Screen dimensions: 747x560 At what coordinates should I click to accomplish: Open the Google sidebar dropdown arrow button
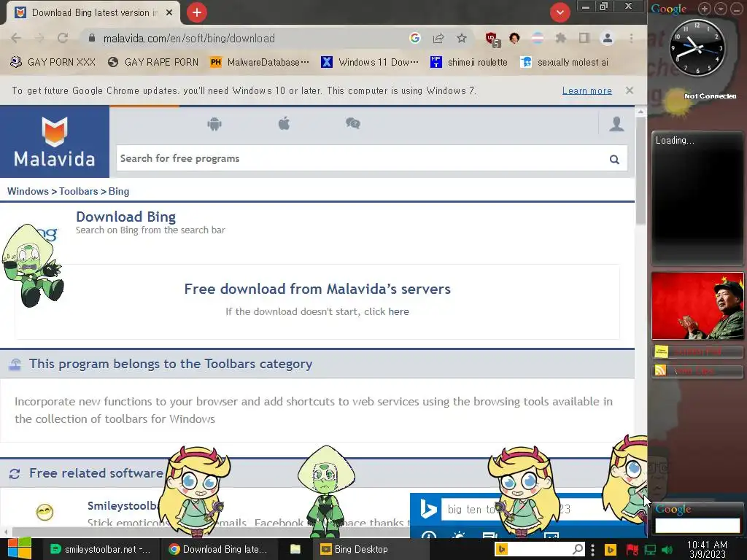coord(721,9)
